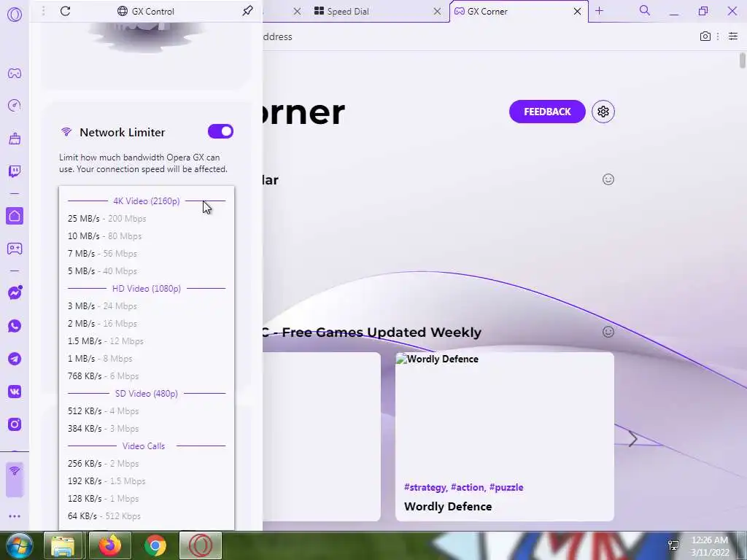The height and width of the screenshot is (560, 747).
Task: Select 25 MB/s - 200 Mbps limit
Action: tap(147, 219)
